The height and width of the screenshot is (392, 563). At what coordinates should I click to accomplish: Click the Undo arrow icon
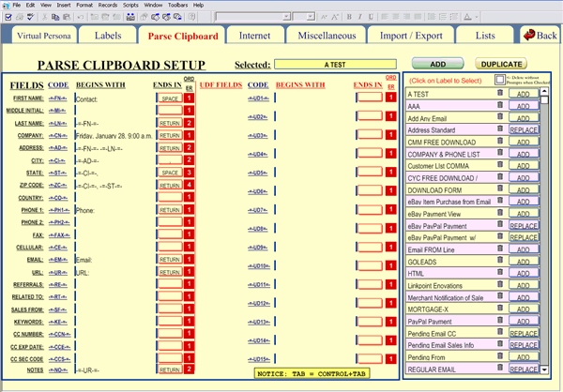click(x=81, y=17)
